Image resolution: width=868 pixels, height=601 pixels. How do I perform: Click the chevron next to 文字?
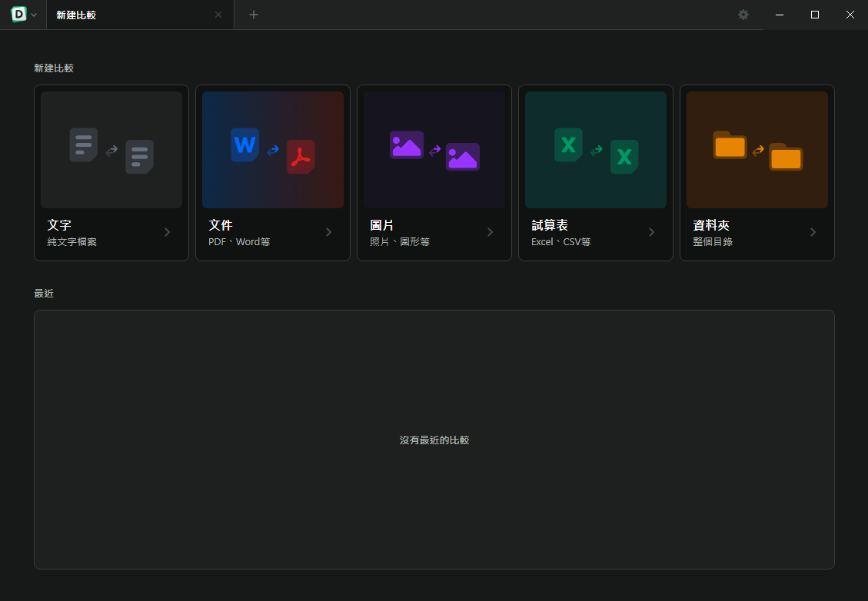[168, 232]
